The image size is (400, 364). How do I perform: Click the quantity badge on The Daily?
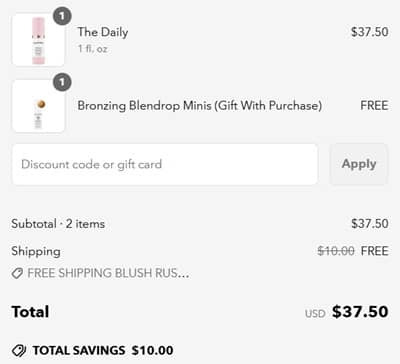[62, 16]
